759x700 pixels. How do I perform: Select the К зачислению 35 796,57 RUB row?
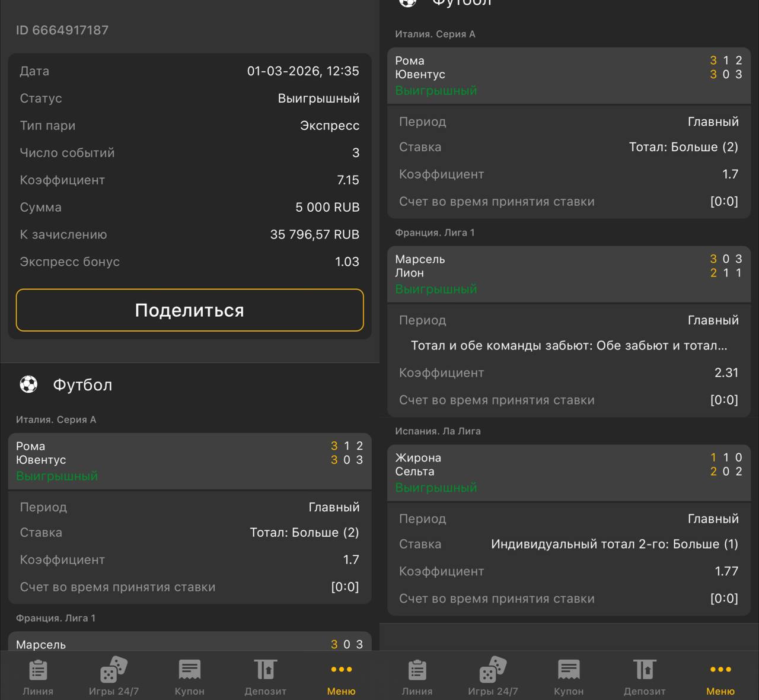(x=190, y=234)
